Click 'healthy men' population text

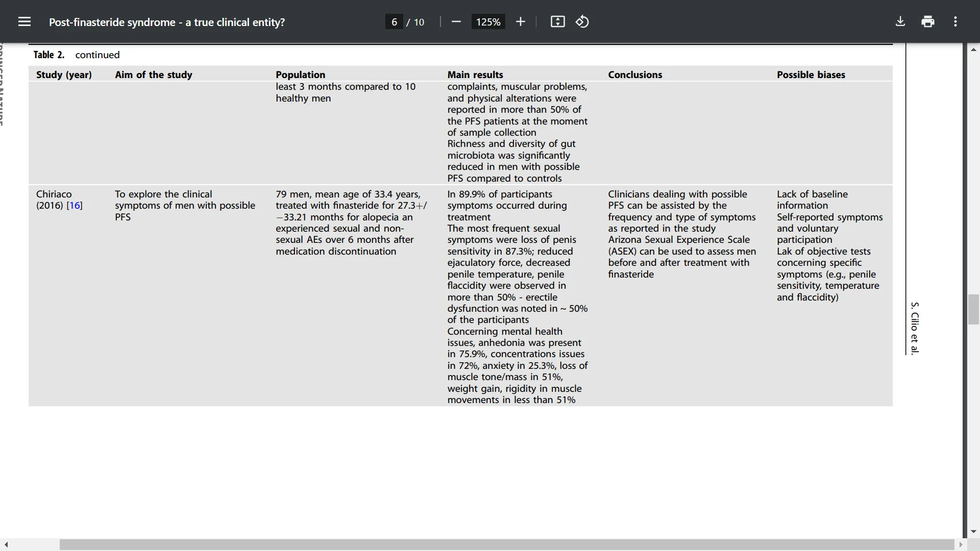tap(303, 98)
